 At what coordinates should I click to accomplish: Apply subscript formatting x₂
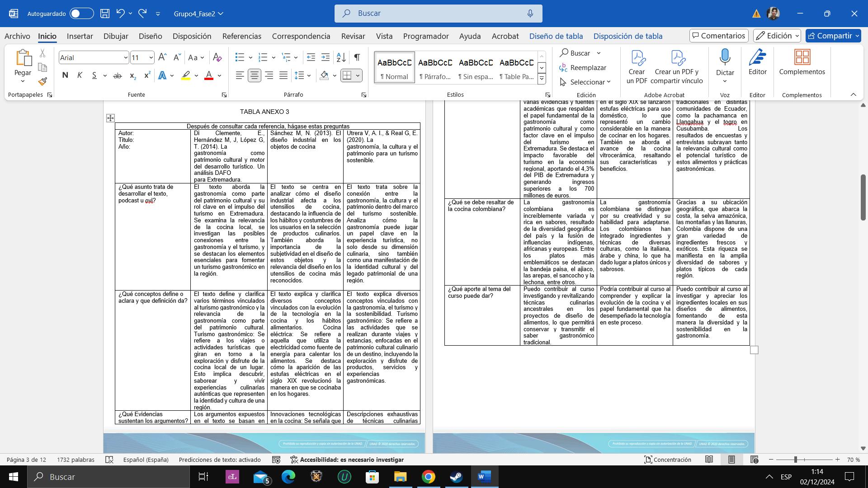[132, 75]
